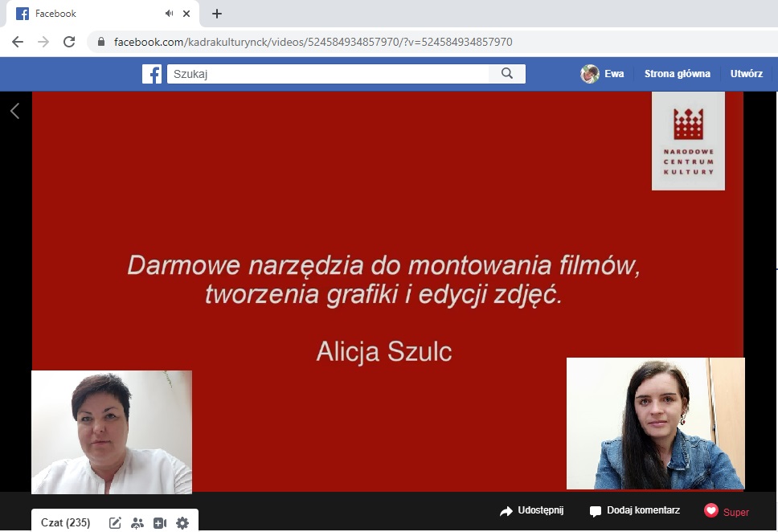Go to Strona główna
The width and height of the screenshot is (778, 532).
click(x=677, y=74)
